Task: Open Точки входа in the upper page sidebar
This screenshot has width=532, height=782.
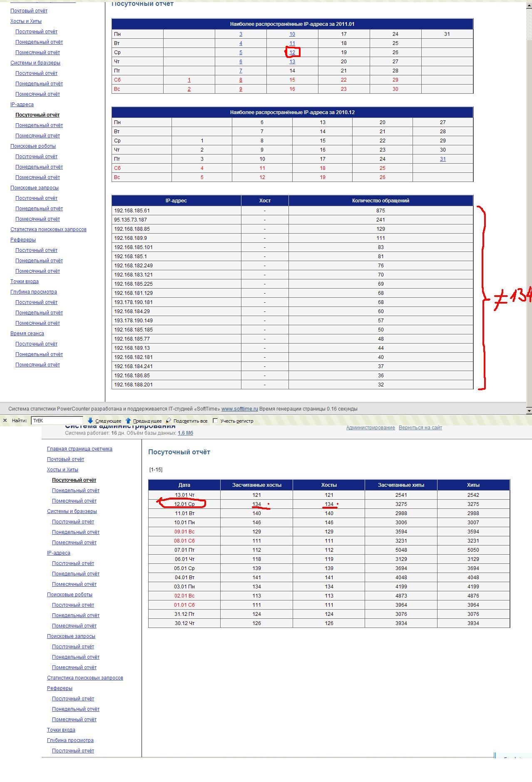Action: (x=25, y=281)
